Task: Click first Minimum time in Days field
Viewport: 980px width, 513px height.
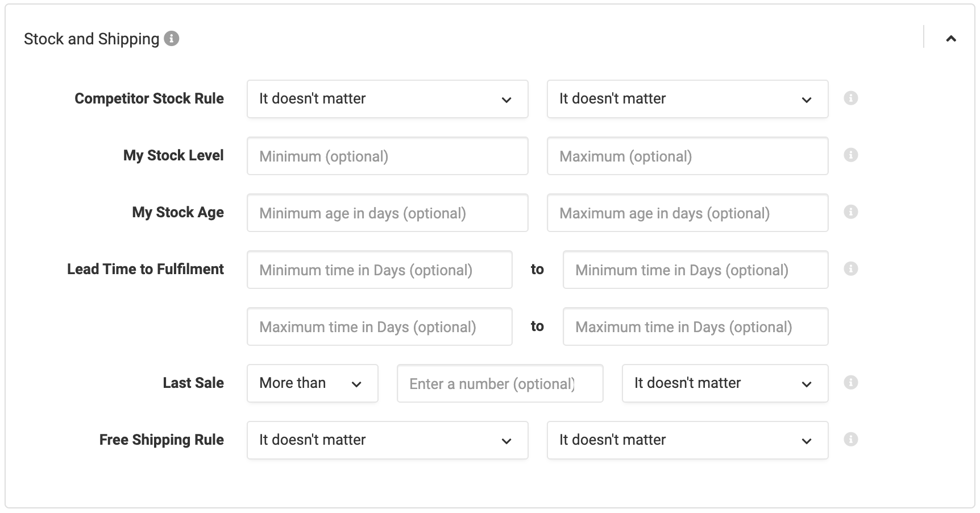Action: (380, 270)
